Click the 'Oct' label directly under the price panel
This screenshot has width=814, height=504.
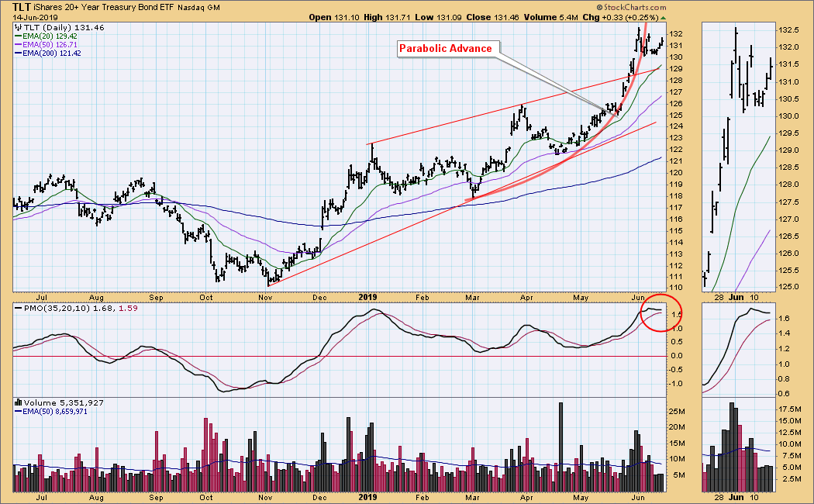click(206, 298)
